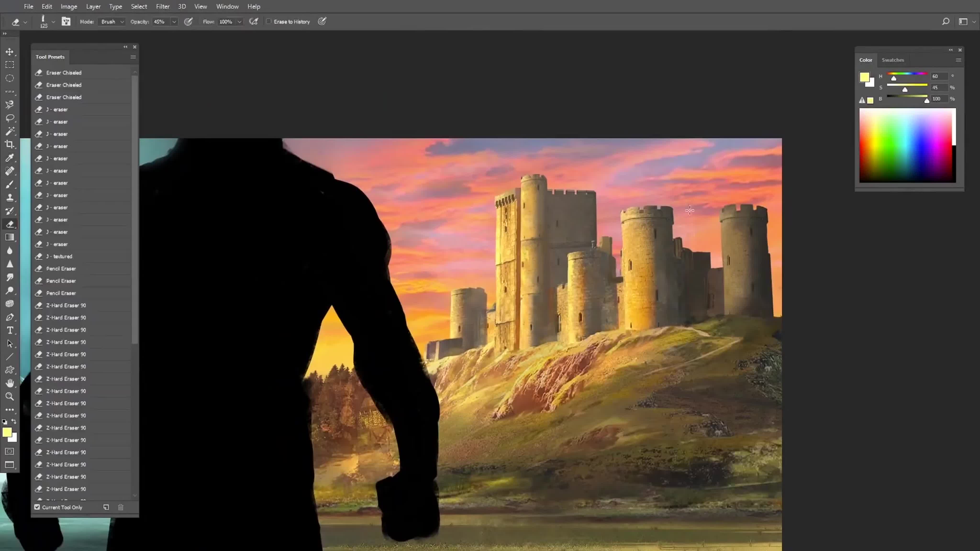Open the Filter menu
980x551 pixels.
click(x=162, y=6)
